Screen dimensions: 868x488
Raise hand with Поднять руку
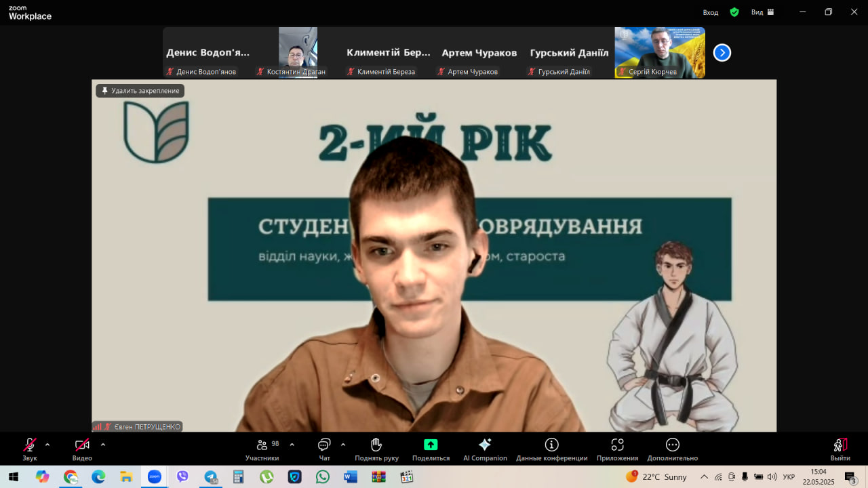click(376, 449)
